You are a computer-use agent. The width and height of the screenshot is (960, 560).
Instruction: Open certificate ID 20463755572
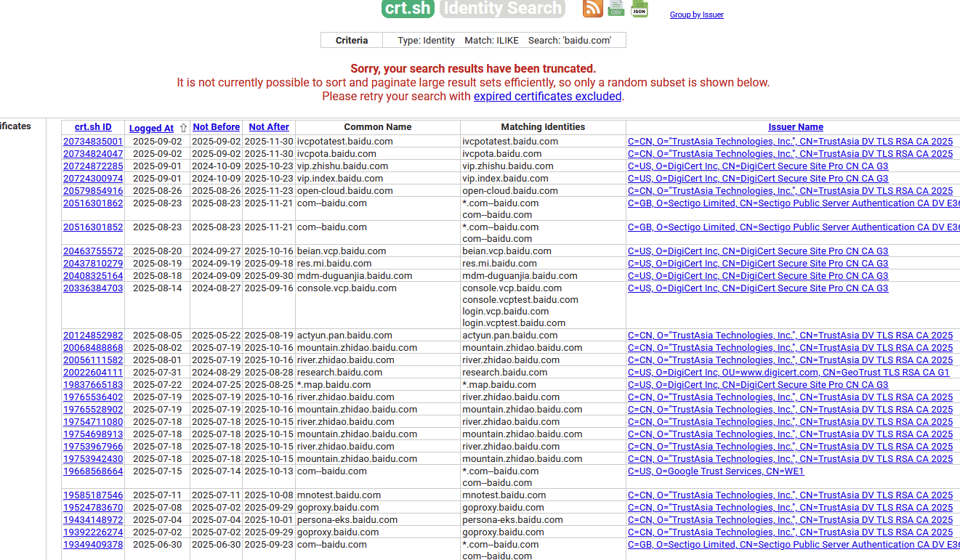click(x=93, y=251)
